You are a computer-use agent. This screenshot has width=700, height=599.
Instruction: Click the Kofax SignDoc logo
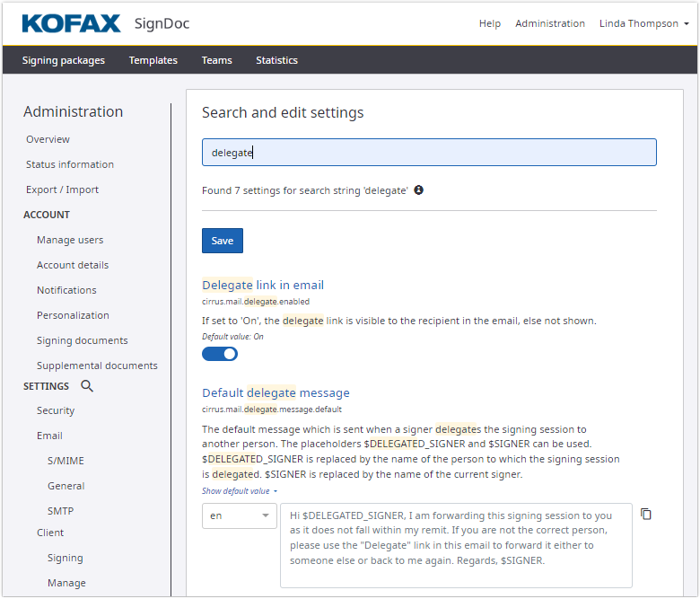click(105, 23)
